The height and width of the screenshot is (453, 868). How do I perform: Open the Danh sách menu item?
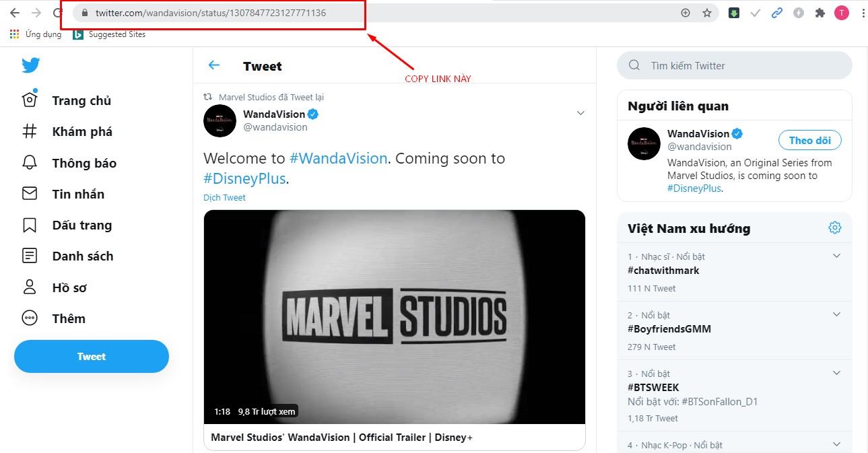[82, 256]
